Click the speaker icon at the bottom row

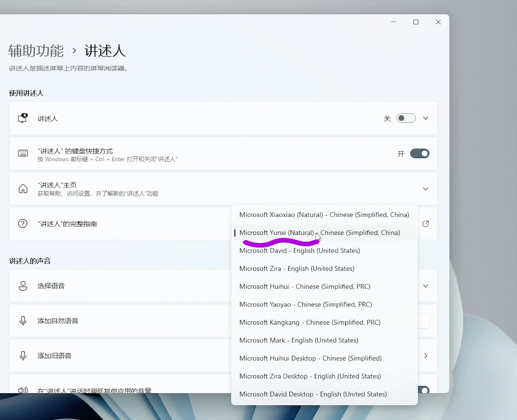pos(23,389)
